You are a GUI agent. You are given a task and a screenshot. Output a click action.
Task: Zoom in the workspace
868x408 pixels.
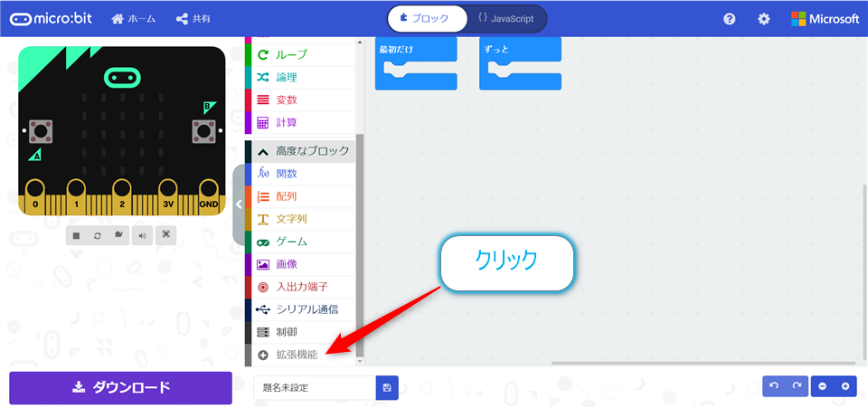pyautogui.click(x=845, y=386)
